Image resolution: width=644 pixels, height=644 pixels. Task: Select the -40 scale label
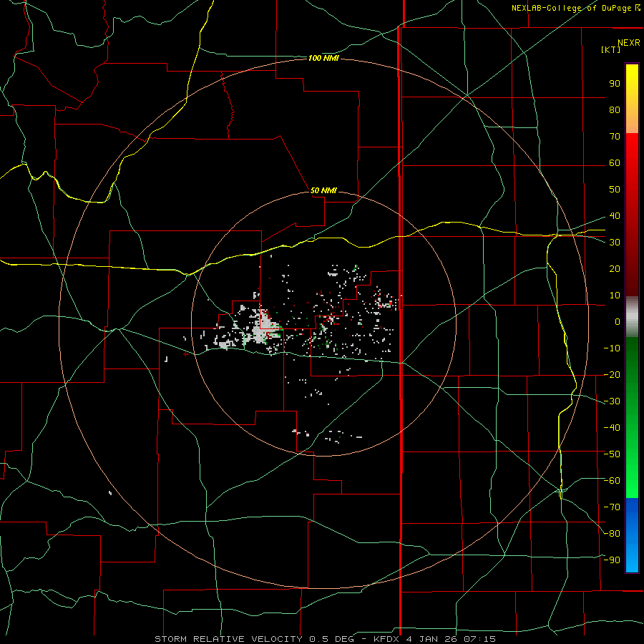[612, 428]
